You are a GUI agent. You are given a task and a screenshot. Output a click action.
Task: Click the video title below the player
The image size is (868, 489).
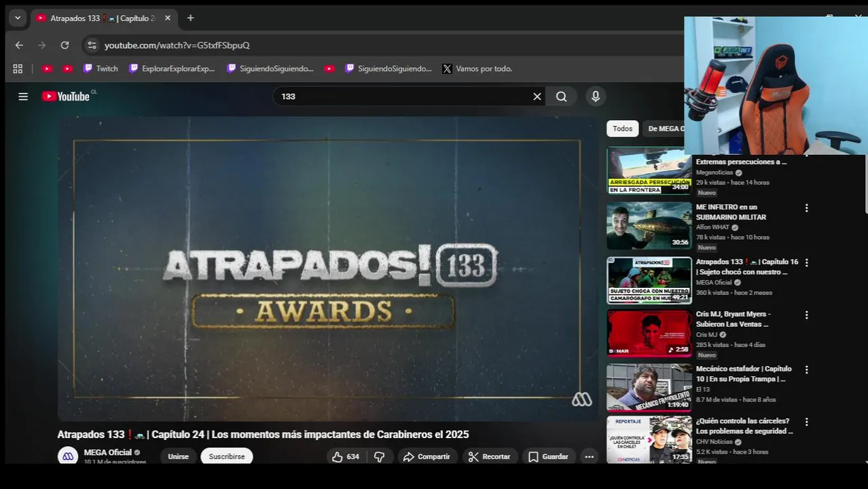pos(263,435)
